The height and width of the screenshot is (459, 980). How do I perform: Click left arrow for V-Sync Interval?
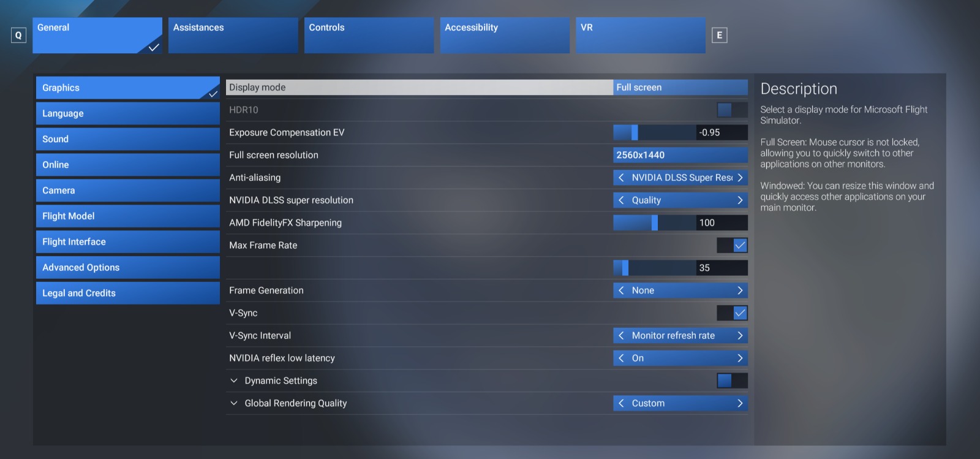pyautogui.click(x=621, y=336)
